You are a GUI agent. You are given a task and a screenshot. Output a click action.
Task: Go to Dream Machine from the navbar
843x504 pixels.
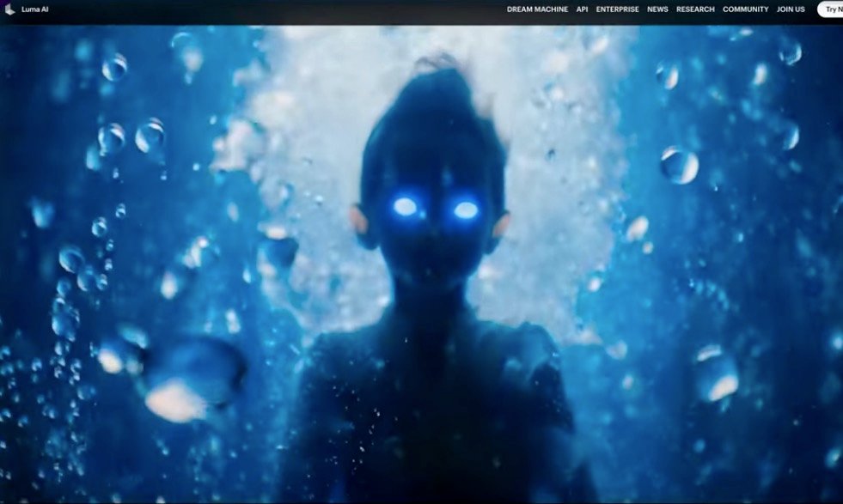click(537, 9)
